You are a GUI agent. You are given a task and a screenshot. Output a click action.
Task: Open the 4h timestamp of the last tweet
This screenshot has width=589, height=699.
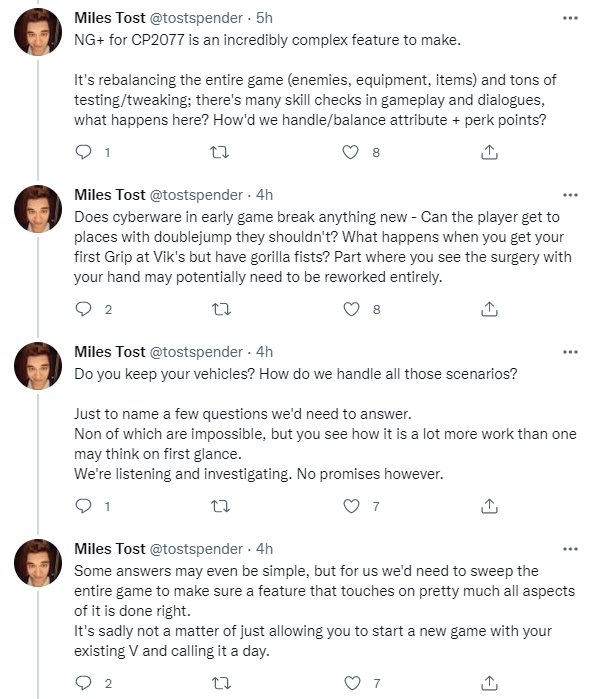click(264, 549)
